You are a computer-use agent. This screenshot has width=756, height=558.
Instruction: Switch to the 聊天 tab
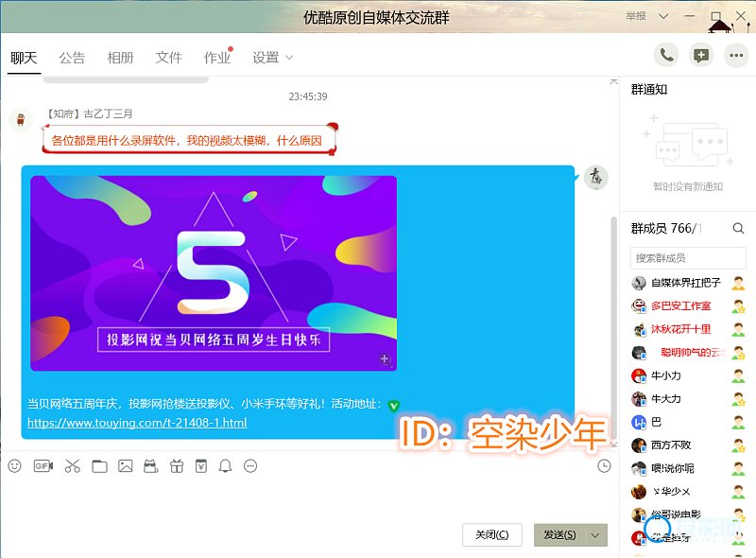pyautogui.click(x=24, y=58)
